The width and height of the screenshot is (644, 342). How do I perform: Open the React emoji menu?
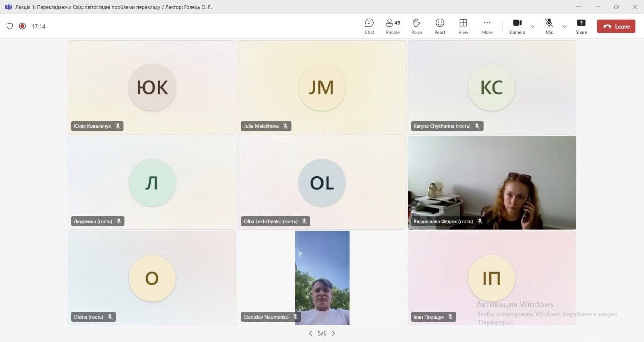pos(440,26)
